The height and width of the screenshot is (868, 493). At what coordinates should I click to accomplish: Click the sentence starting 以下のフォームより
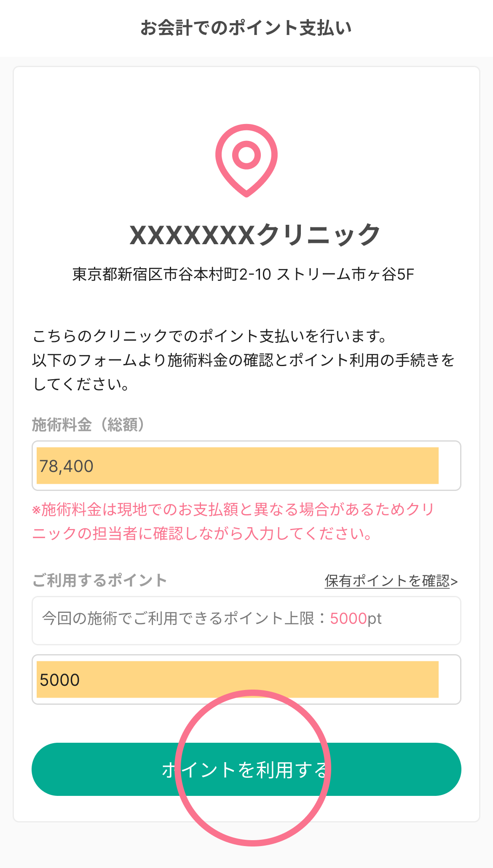coord(244,360)
